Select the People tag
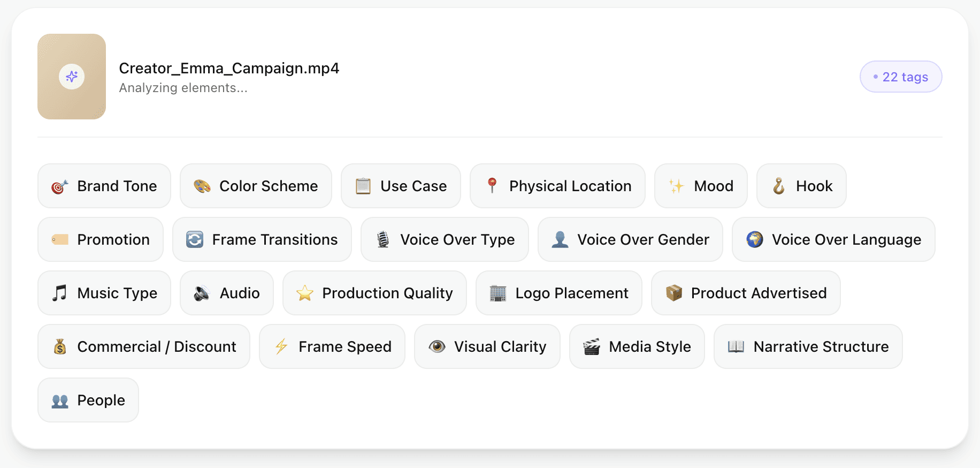The image size is (980, 468). [88, 401]
